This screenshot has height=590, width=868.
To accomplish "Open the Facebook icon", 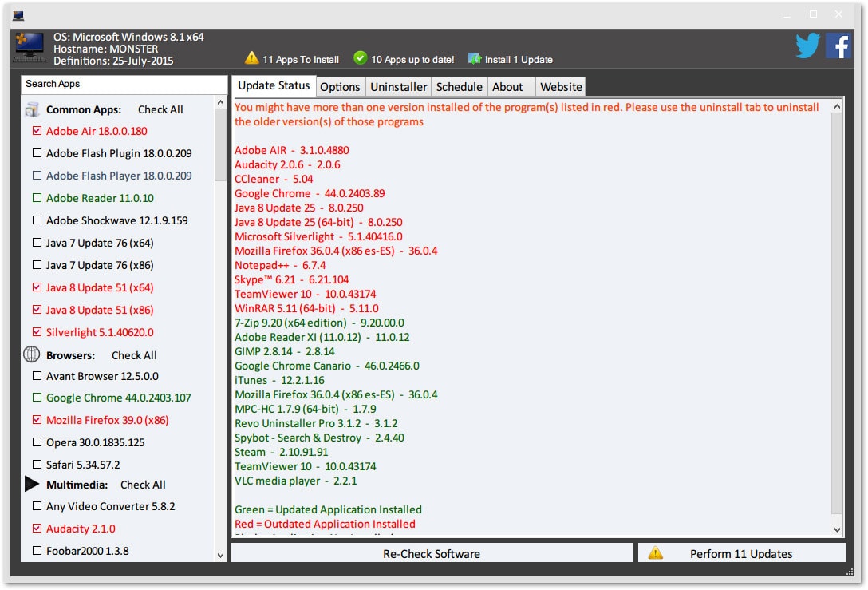I will click(x=838, y=46).
